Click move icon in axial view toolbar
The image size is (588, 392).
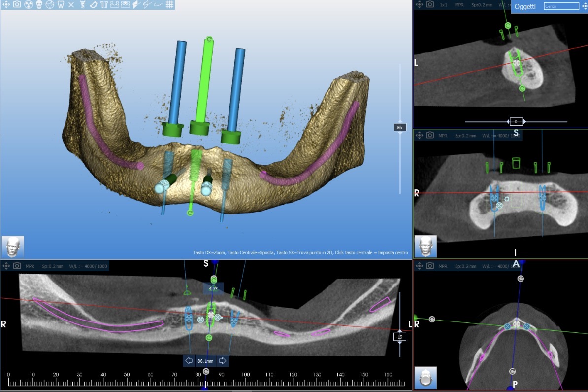(x=419, y=266)
